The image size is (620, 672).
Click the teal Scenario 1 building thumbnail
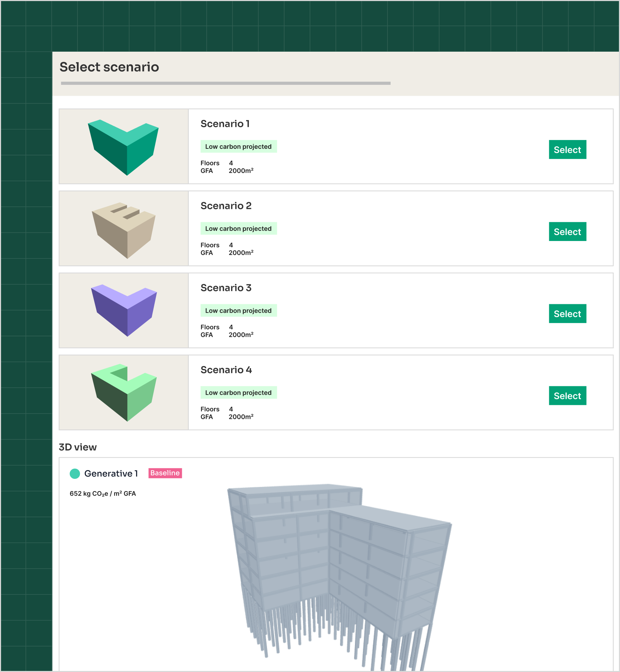tap(124, 147)
